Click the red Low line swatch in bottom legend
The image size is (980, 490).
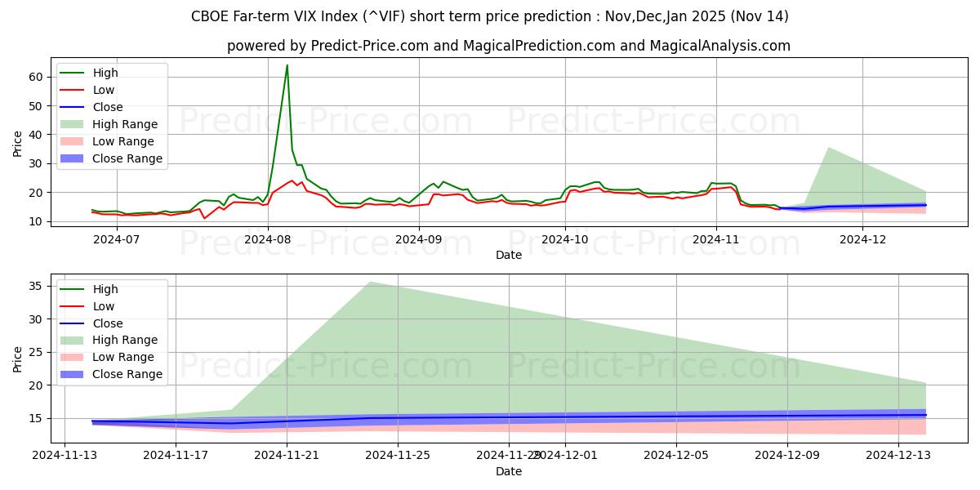(x=73, y=306)
